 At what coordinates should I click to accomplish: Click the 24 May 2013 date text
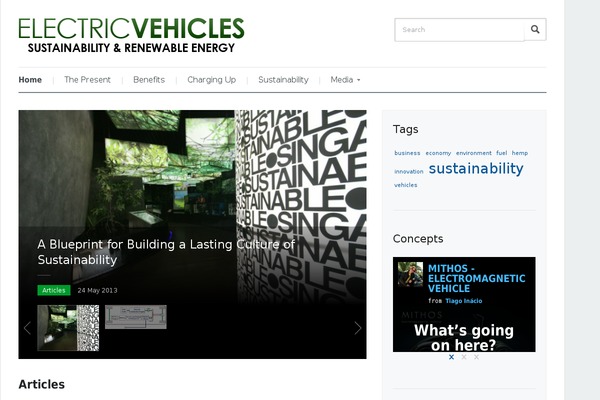(98, 291)
